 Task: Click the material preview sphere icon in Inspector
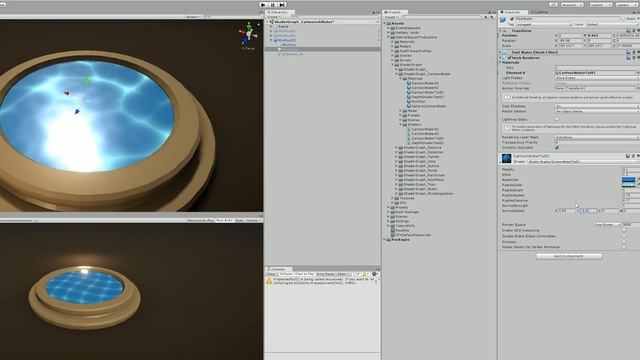click(x=507, y=158)
